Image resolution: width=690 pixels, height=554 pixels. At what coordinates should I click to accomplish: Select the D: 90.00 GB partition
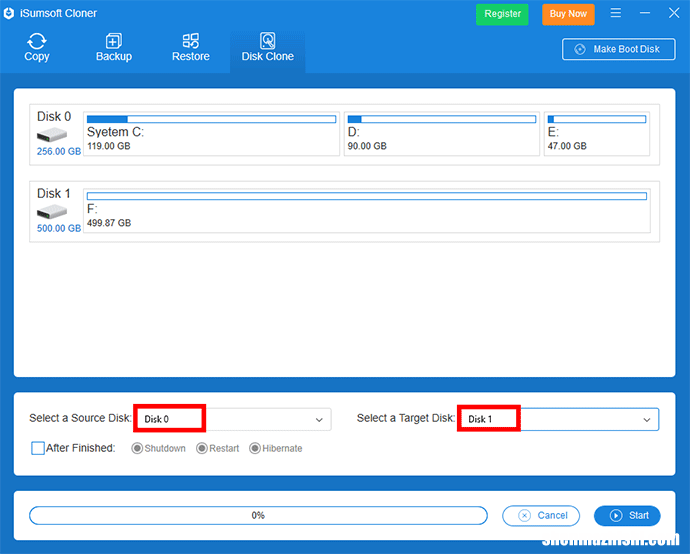click(x=442, y=134)
